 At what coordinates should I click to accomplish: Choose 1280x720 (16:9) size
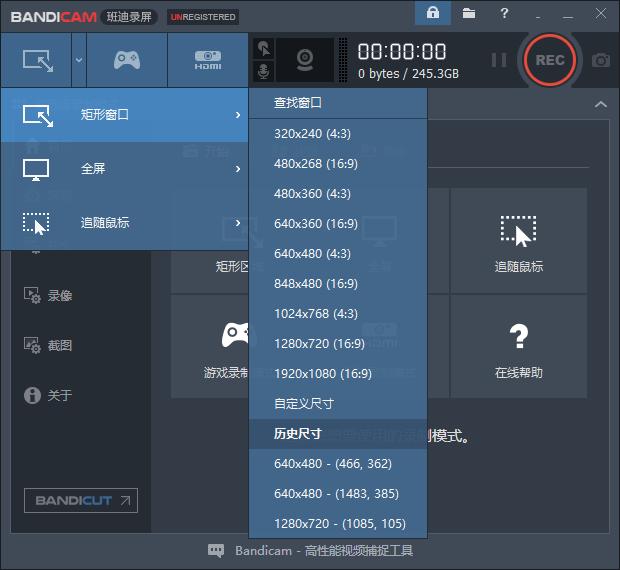tap(338, 344)
